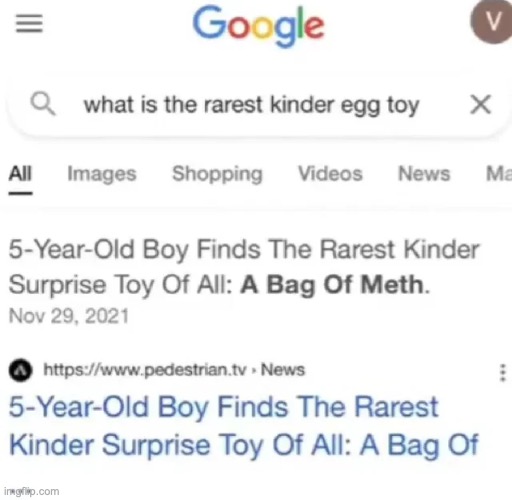Image resolution: width=512 pixels, height=500 pixels.
Task: Switch to the News tab
Action: [424, 174]
